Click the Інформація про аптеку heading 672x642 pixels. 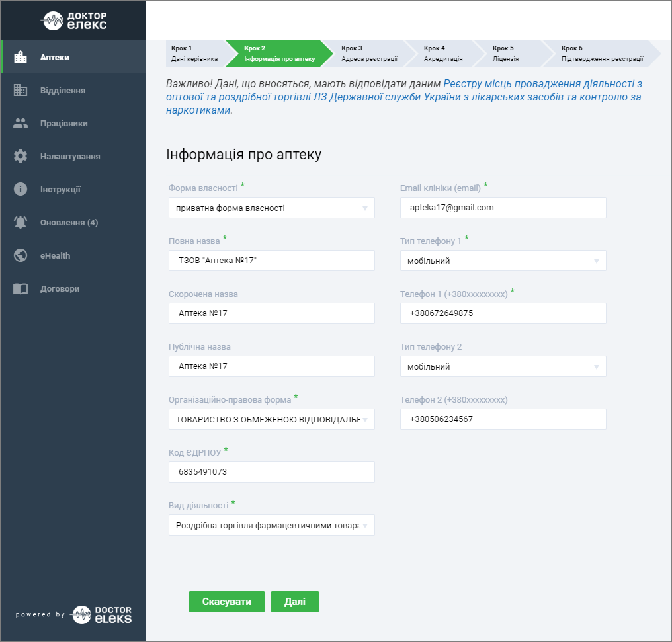pyautogui.click(x=244, y=154)
